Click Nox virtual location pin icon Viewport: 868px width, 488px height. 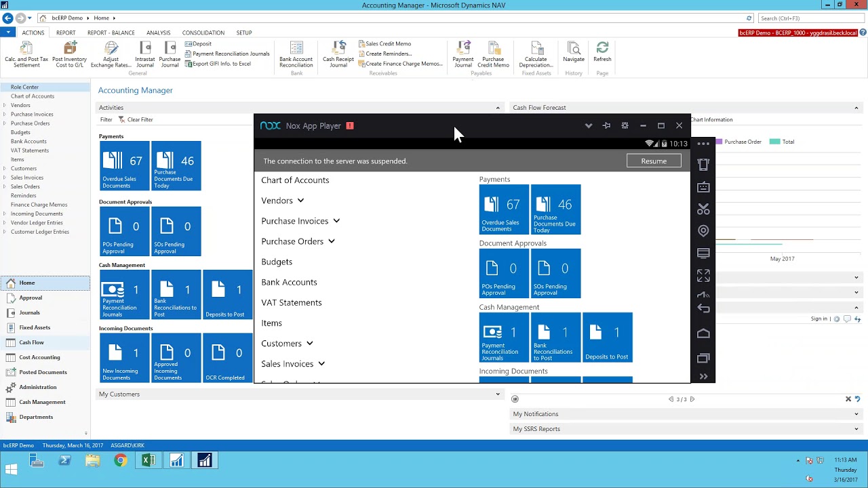pyautogui.click(x=703, y=231)
